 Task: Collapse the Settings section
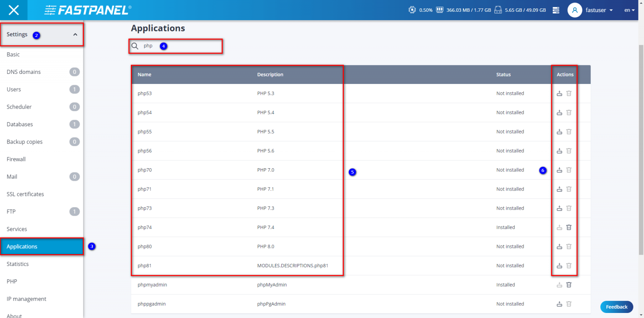tap(42, 34)
